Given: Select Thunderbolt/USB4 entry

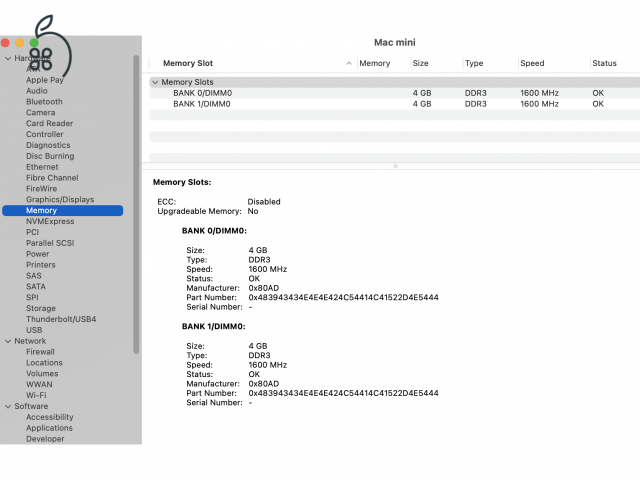Looking at the screenshot, I should tap(61, 319).
